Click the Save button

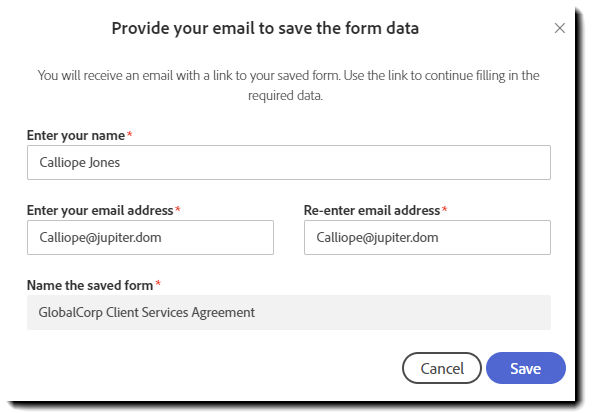[525, 368]
